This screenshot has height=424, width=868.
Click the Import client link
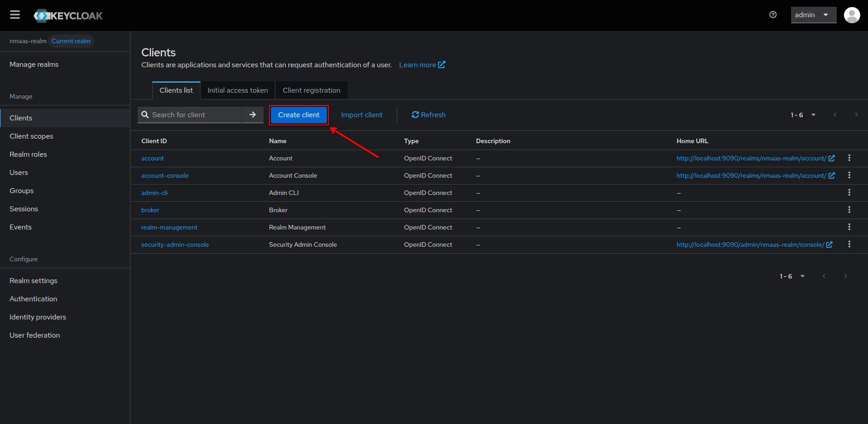coord(361,115)
